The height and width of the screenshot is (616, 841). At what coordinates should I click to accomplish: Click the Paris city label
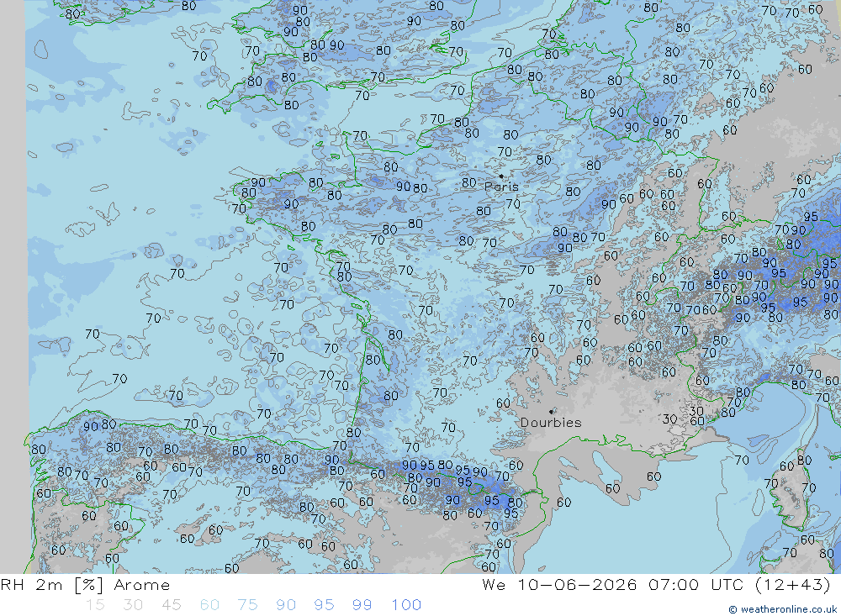pyautogui.click(x=501, y=187)
